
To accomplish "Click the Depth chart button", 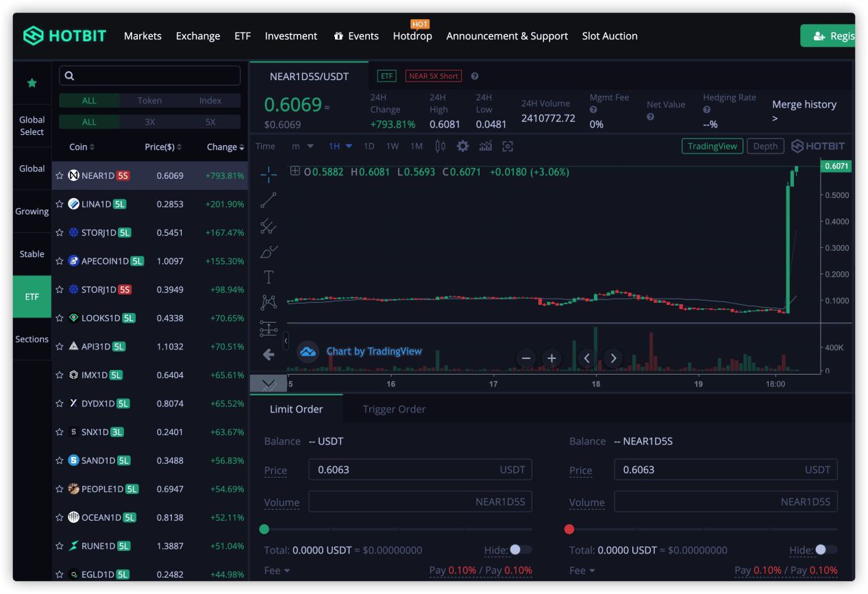I will 765,146.
